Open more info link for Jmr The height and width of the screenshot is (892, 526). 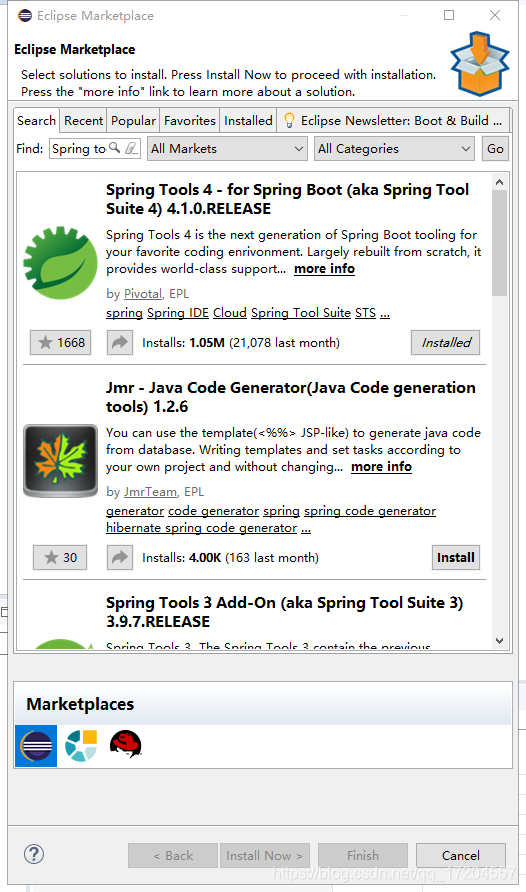[x=382, y=466]
